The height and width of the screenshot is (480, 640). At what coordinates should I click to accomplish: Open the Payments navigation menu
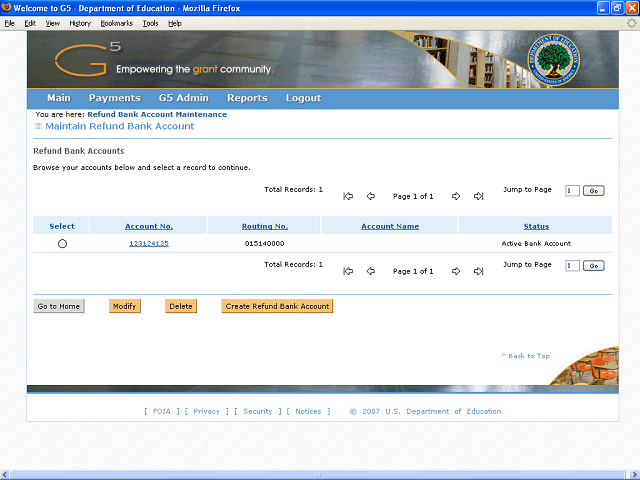(x=114, y=98)
